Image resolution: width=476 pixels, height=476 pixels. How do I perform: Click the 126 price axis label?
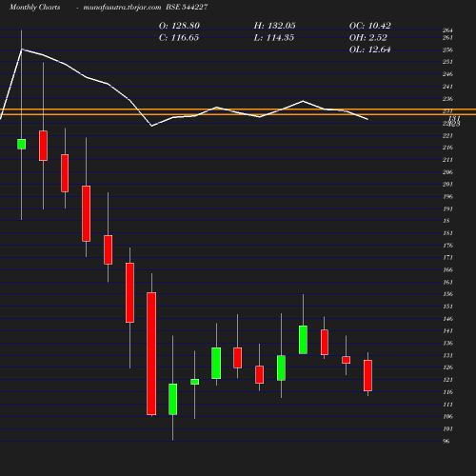pos(447,367)
